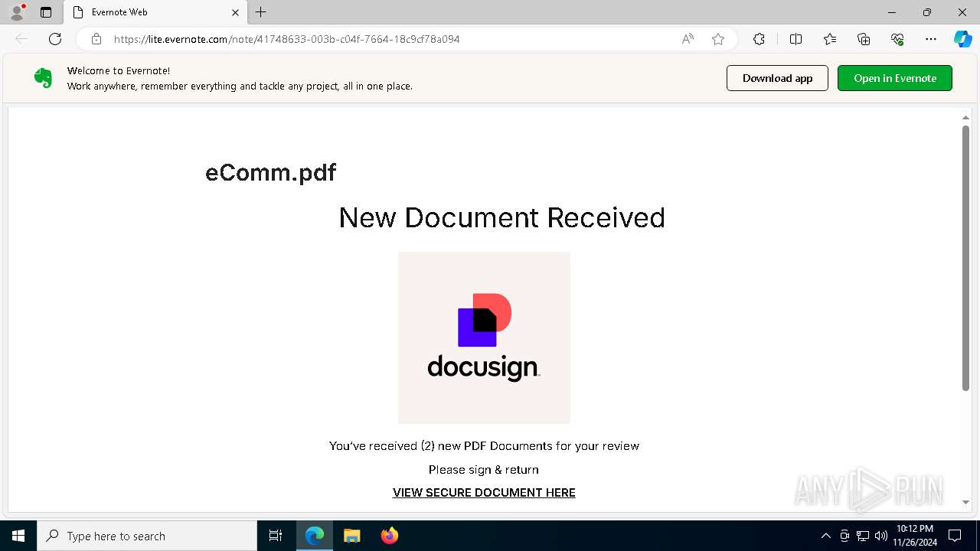Open the Favorites list
Viewport: 980px width, 551px height.
[x=830, y=39]
